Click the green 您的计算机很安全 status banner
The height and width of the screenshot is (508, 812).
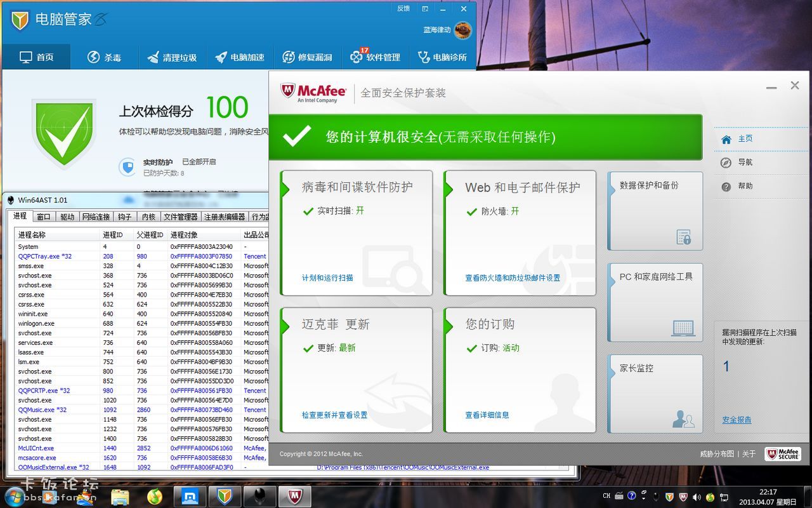(485, 137)
